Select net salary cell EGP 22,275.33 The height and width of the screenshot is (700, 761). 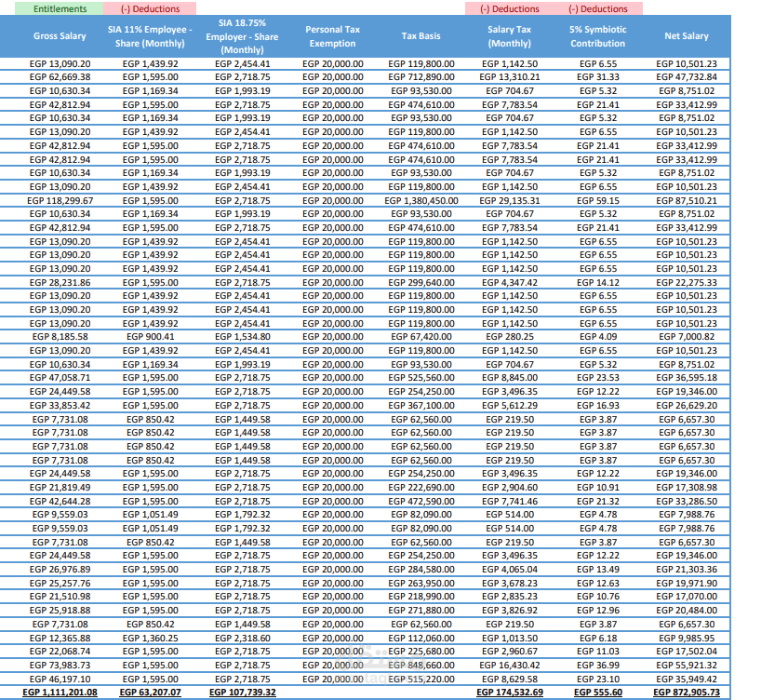pyautogui.click(x=687, y=283)
